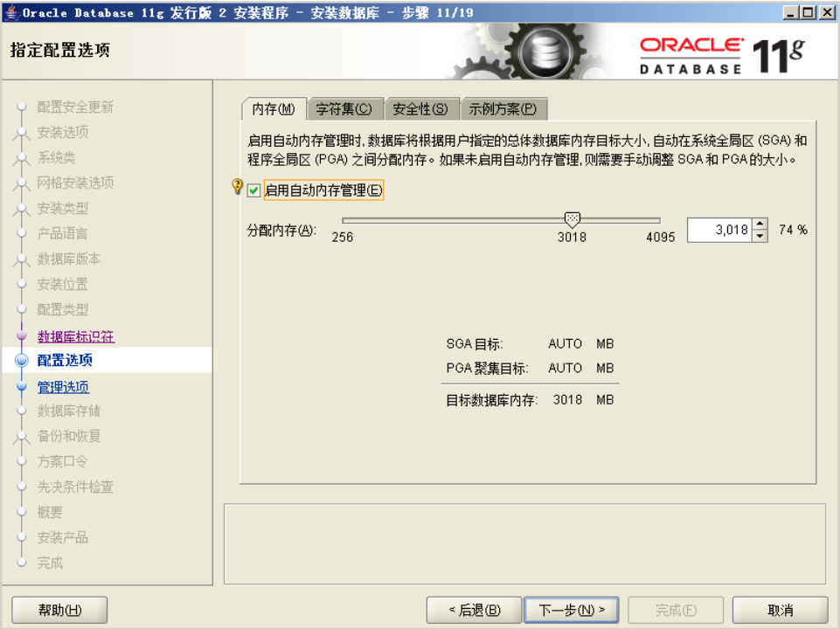Click memory field showing 3,018
This screenshot has width=840, height=629.
719,230
